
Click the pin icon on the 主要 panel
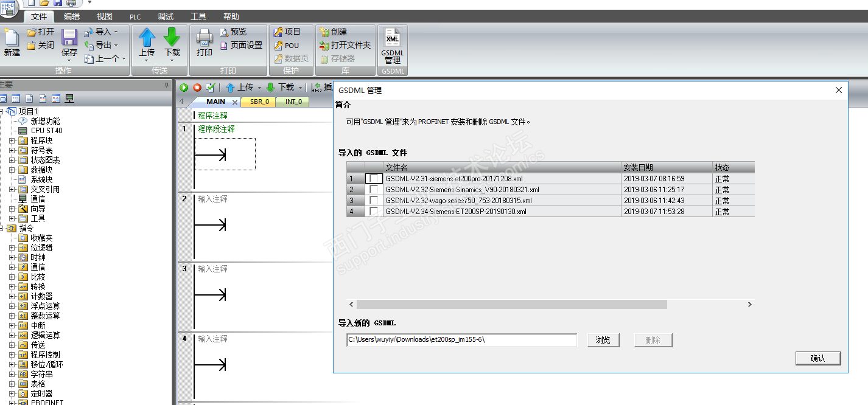167,85
